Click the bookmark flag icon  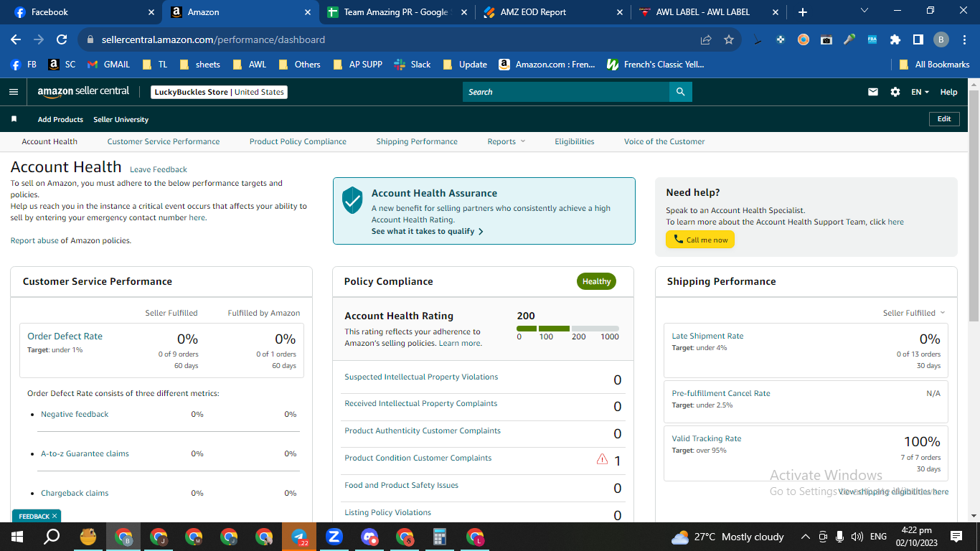(x=14, y=119)
